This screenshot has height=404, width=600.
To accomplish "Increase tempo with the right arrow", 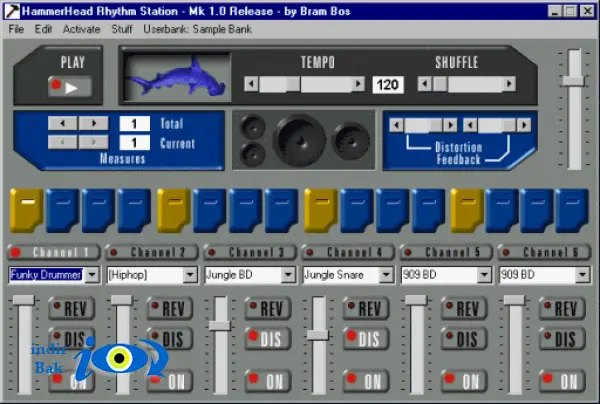I will tap(358, 84).
